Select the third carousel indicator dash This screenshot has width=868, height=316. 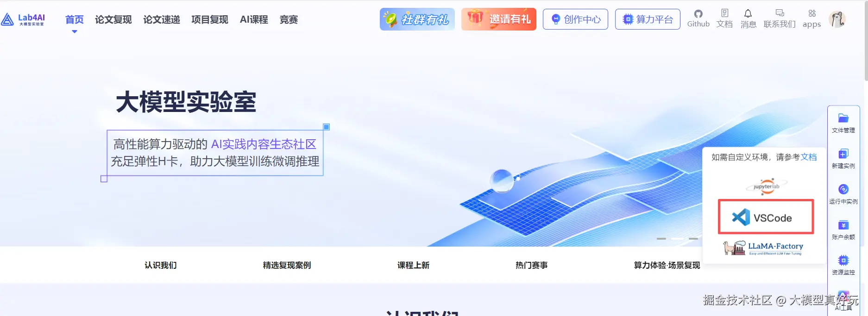tap(693, 239)
